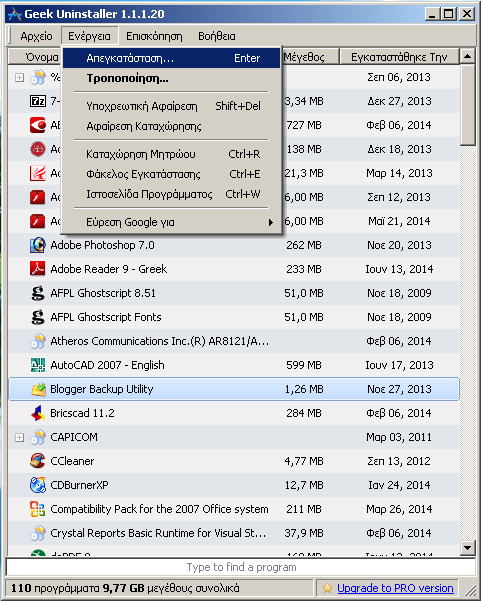Open the Επισκόπηση menu

154,36
